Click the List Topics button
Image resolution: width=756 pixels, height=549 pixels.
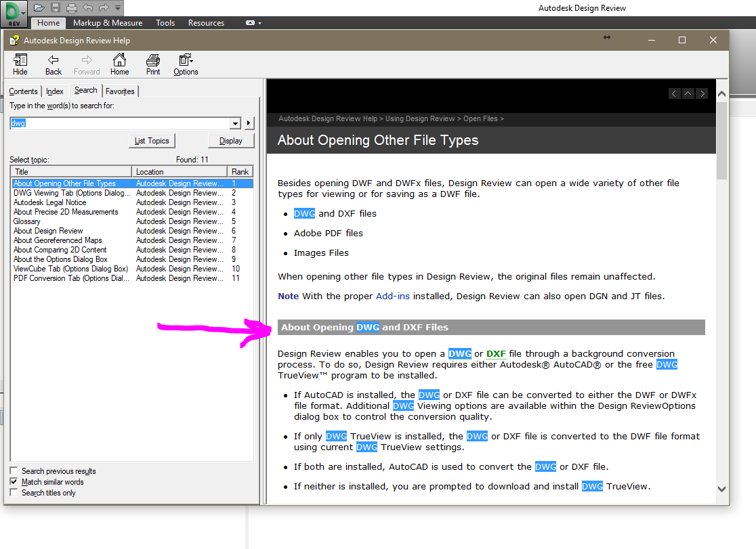click(152, 141)
